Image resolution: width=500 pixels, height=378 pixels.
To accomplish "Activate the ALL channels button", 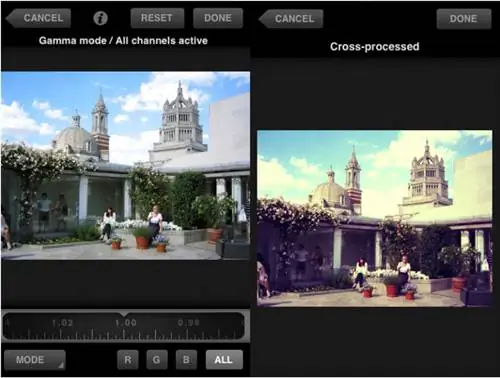I will 224,360.
